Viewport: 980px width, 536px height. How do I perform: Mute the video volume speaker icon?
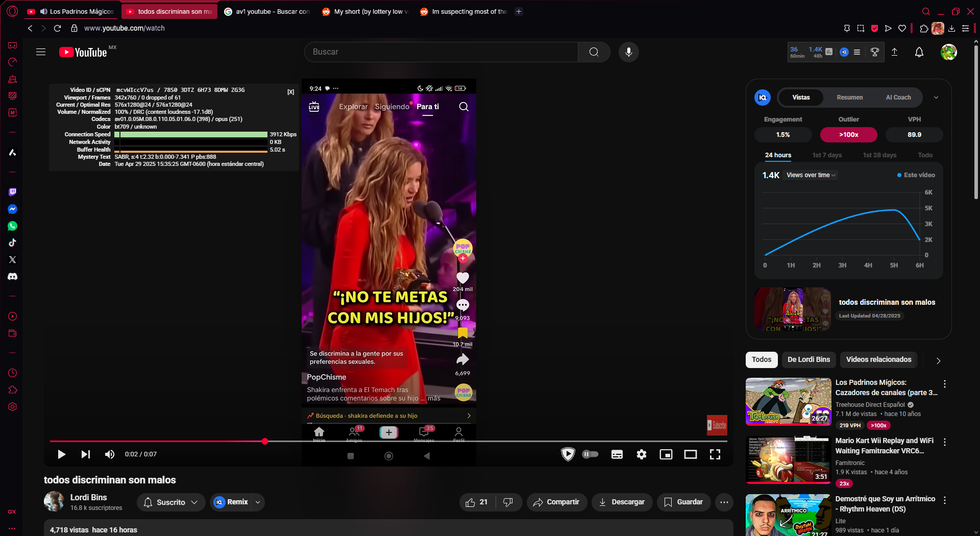(x=109, y=454)
